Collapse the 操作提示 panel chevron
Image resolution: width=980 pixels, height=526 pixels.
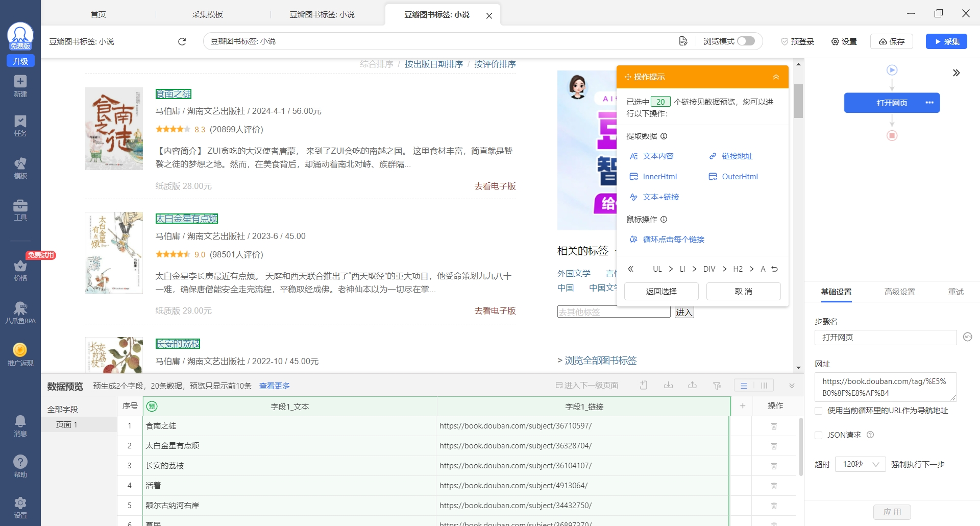pyautogui.click(x=776, y=77)
